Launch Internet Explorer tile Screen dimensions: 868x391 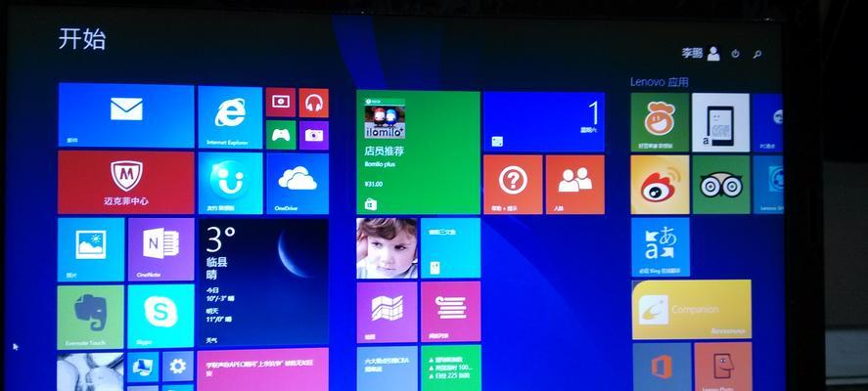pyautogui.click(x=230, y=117)
